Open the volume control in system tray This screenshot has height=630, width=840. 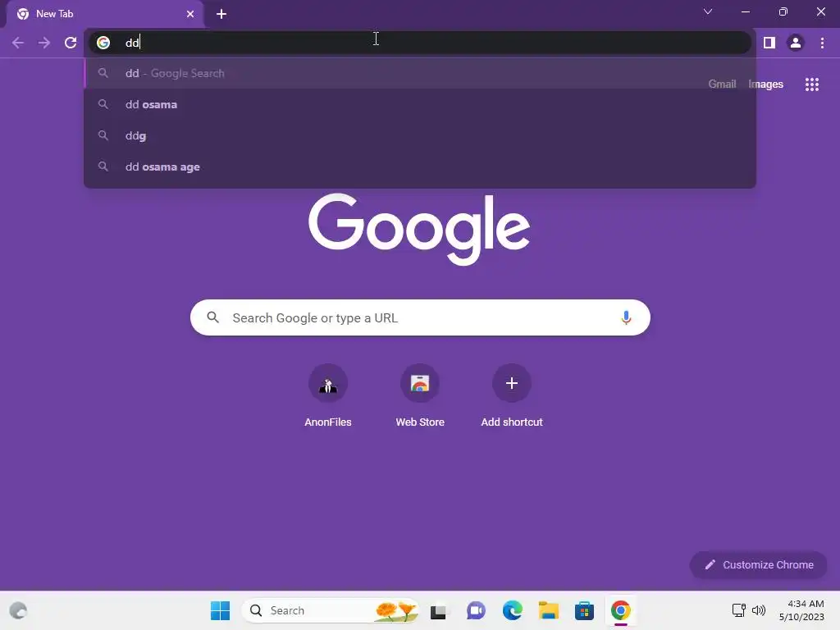[759, 610]
